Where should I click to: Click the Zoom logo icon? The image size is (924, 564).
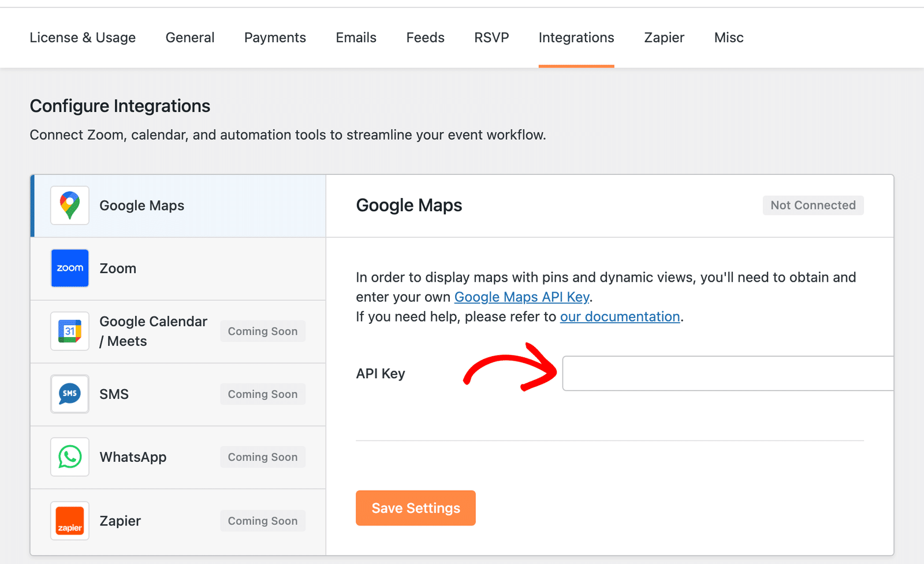coord(70,268)
